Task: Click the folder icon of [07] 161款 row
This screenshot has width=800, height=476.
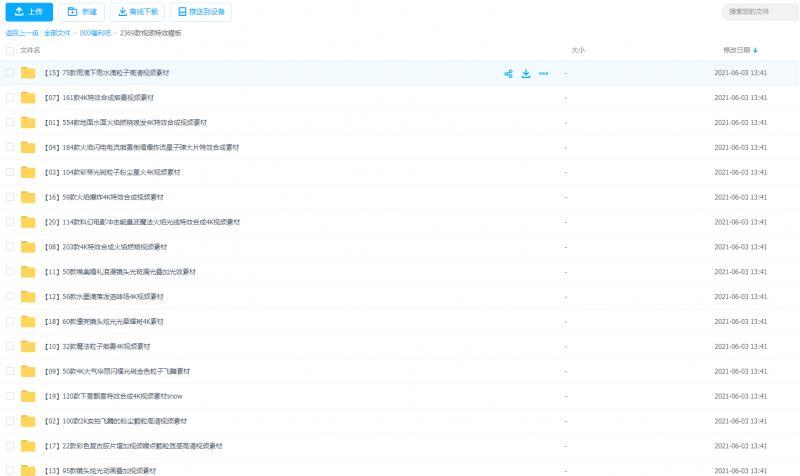Action: coord(28,97)
